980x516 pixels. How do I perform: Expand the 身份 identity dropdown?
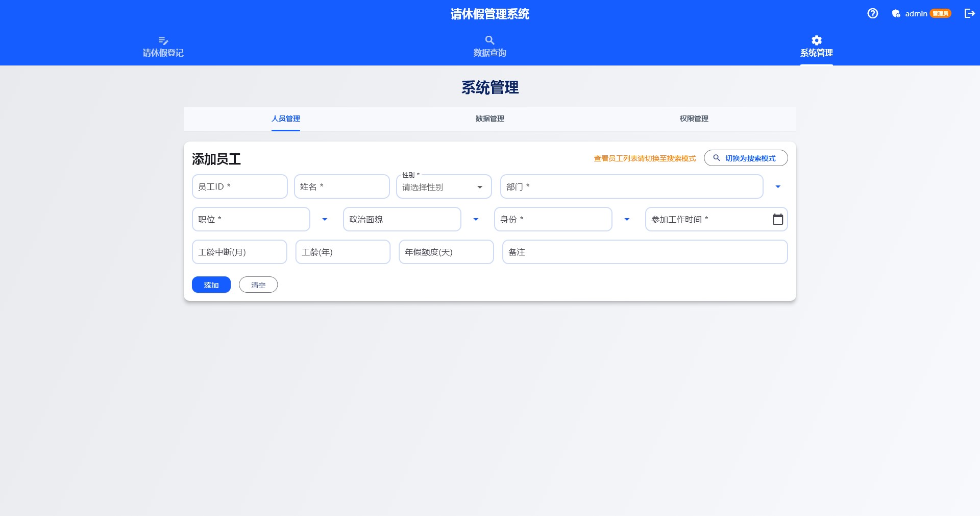point(627,219)
